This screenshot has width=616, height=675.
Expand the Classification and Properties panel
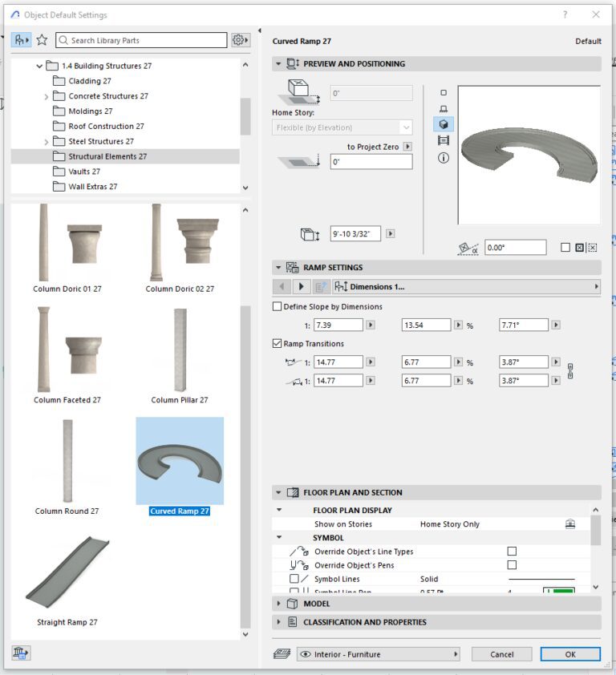(278, 622)
